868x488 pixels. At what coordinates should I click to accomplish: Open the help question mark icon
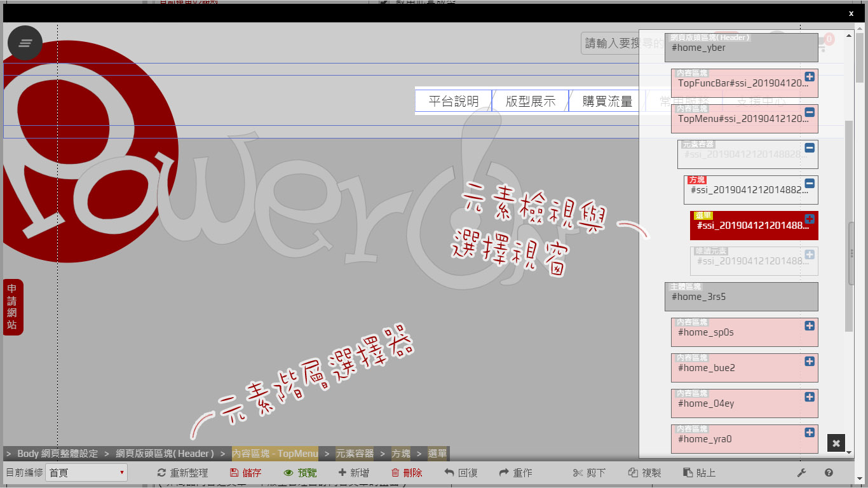[x=829, y=473]
